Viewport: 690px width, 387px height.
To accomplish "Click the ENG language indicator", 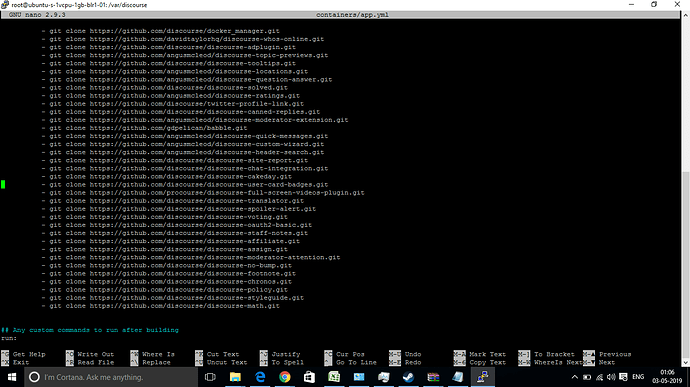I will pos(638,377).
